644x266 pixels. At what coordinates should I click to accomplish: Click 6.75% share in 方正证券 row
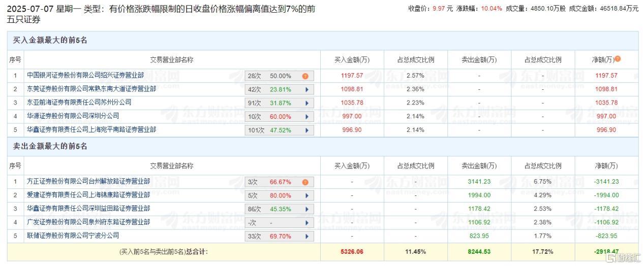543,182
